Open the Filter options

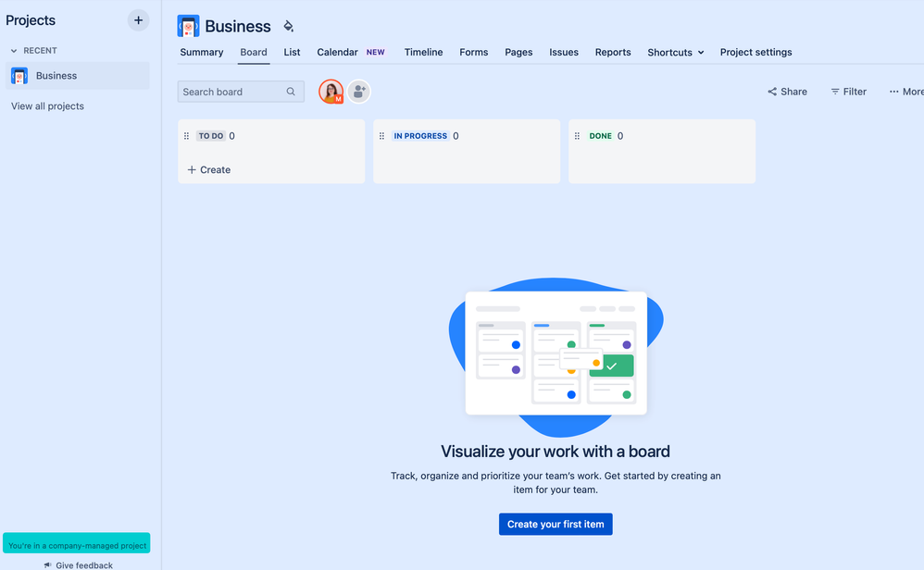(849, 92)
